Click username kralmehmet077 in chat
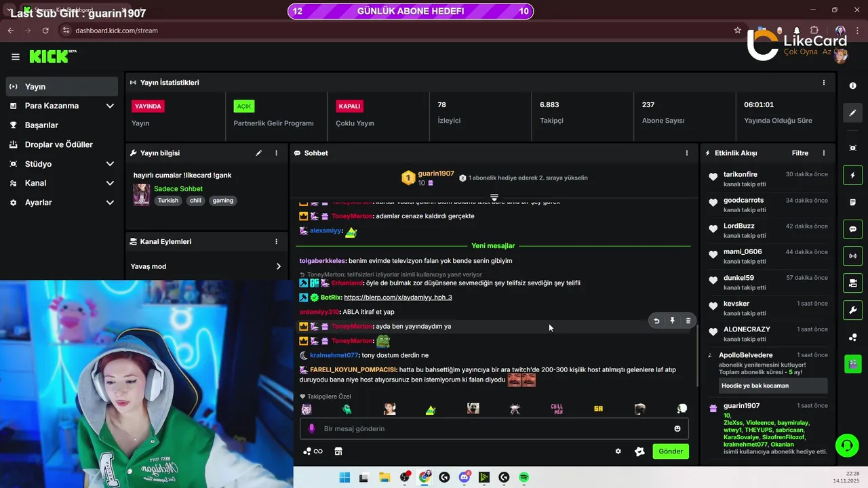868x488 pixels. (334, 355)
